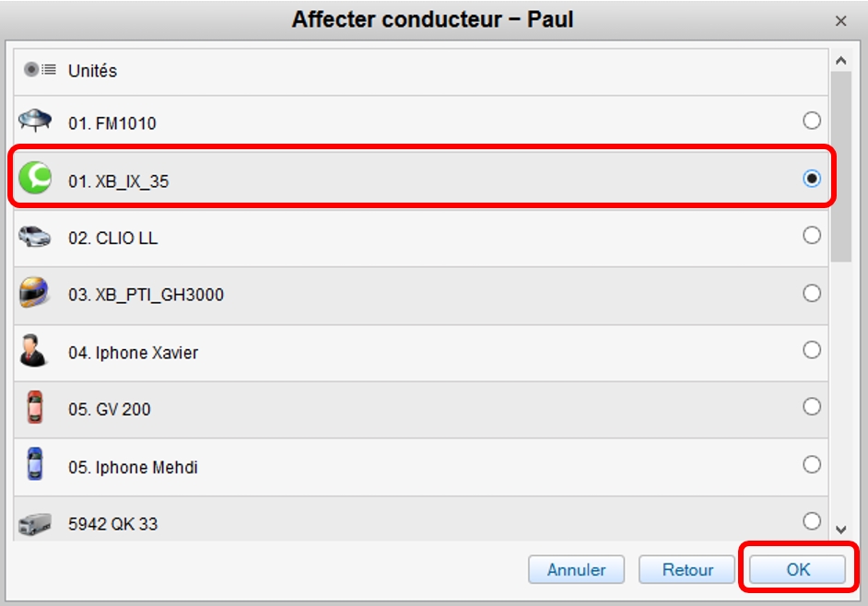Click the green phone icon for 01. XB_IX_35
The image size is (868, 606).
click(35, 178)
